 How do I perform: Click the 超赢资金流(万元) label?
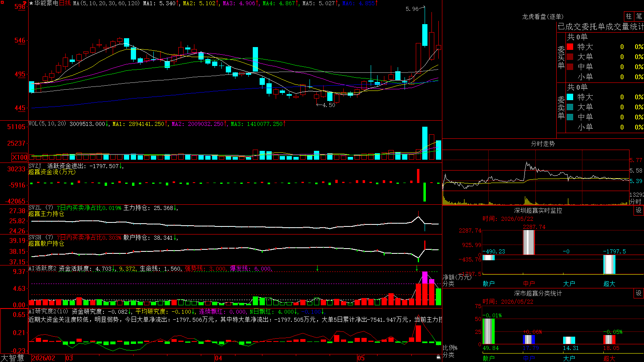52,172
